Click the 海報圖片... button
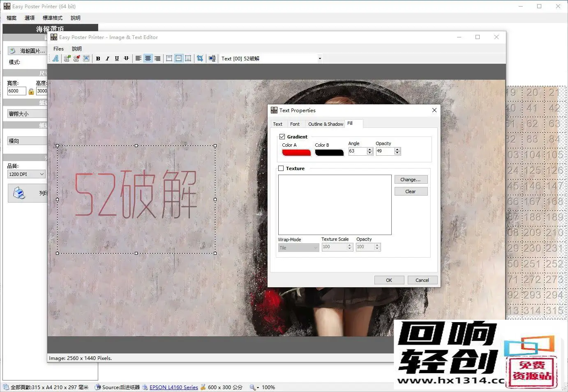The width and height of the screenshot is (568, 392). 27,51
